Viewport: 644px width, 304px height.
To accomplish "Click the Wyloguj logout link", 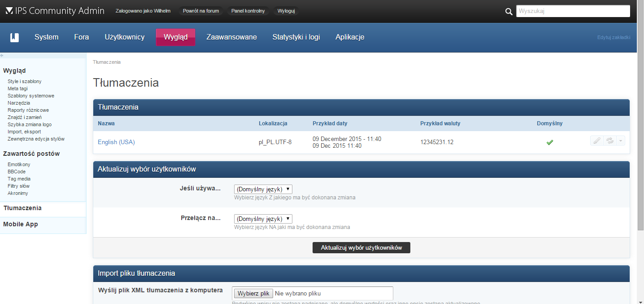I will pos(286,11).
